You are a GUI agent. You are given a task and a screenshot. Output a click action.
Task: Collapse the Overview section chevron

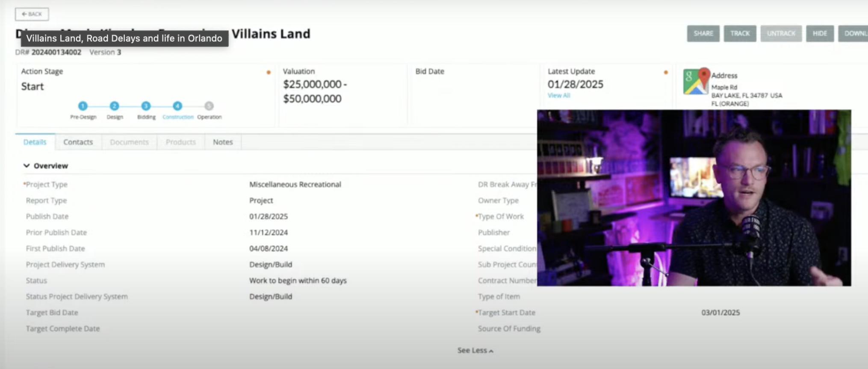point(27,166)
